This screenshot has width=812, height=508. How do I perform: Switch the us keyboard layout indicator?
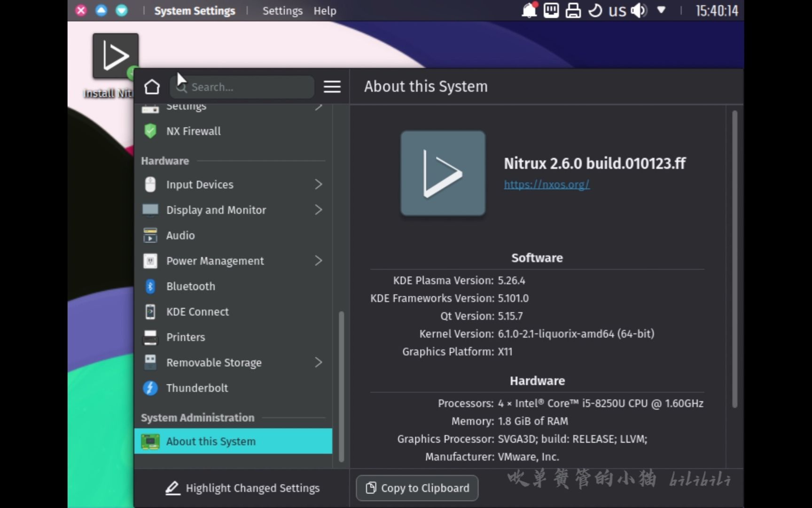(617, 11)
